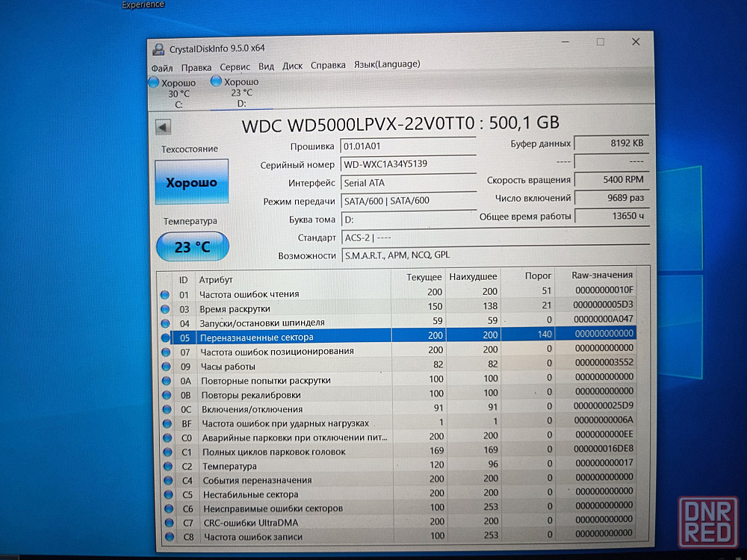Click the CrystalDiskInfo title bar app icon
This screenshot has height=560, width=747.
(158, 49)
